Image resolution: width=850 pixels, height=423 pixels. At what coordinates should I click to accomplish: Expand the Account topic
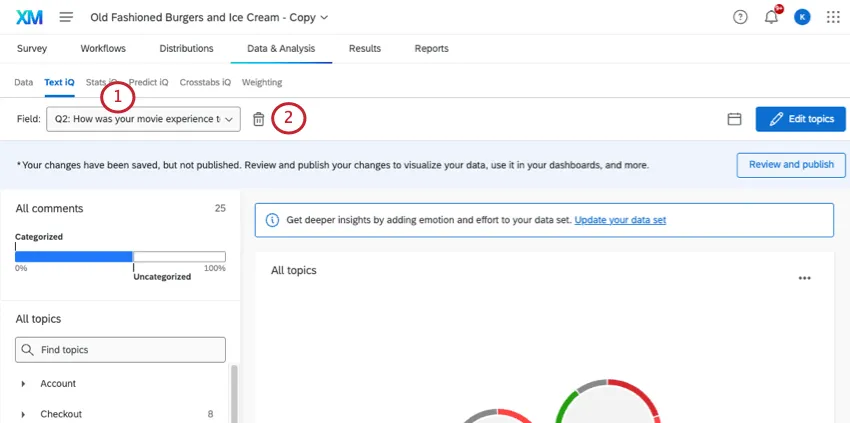(23, 383)
